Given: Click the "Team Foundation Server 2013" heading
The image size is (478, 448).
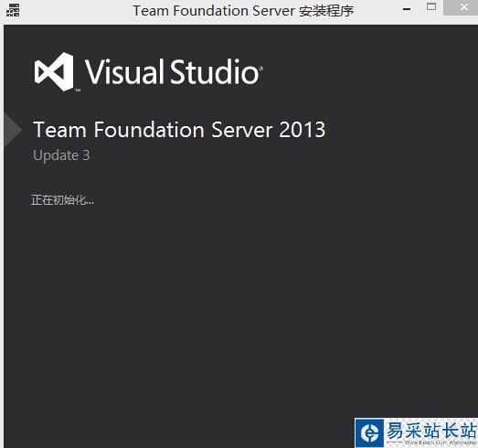Looking at the screenshot, I should coord(179,130).
